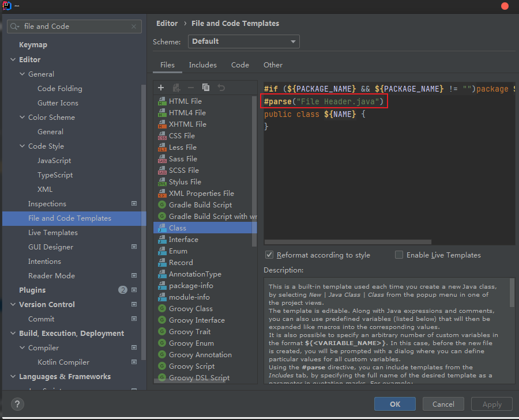Viewport: 519px width, 420px height.
Task: Click the Create Child Template File icon
Action: [176, 88]
